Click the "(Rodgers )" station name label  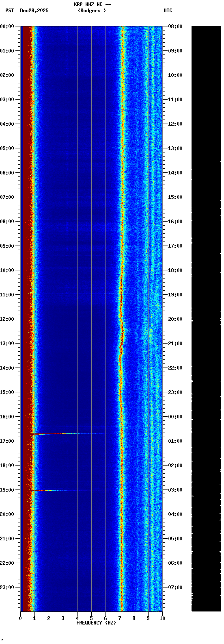click(x=92, y=11)
